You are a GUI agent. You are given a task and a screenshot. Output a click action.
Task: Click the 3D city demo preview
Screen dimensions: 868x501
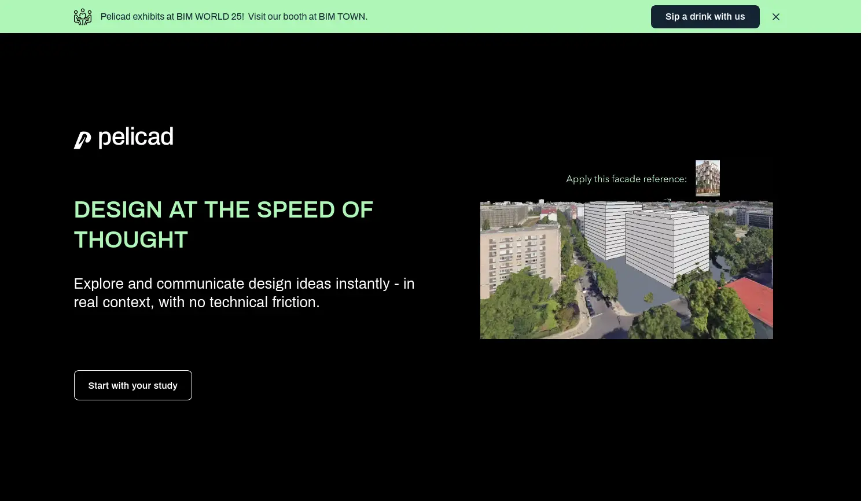[x=626, y=269]
